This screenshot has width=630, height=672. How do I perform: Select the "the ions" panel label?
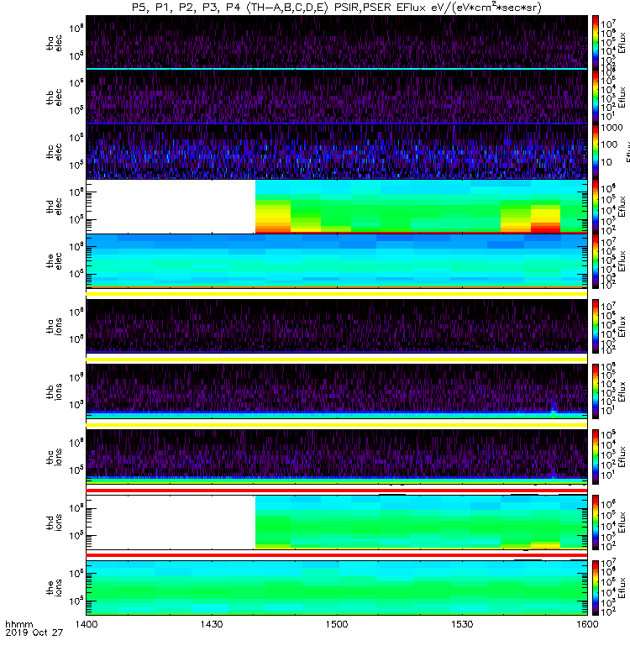point(55,587)
